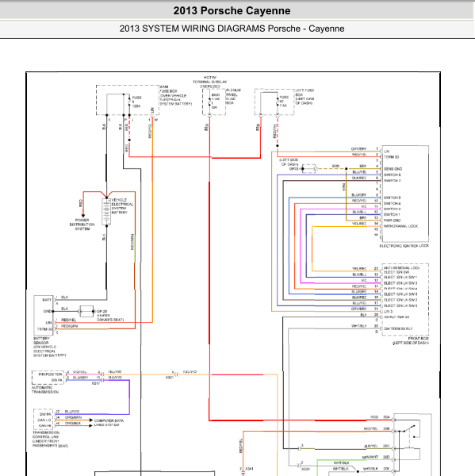Screen dimensions: 475x476
Task: Click the "PLENUM PANEL FUSE BOX" label
Action: point(233,97)
